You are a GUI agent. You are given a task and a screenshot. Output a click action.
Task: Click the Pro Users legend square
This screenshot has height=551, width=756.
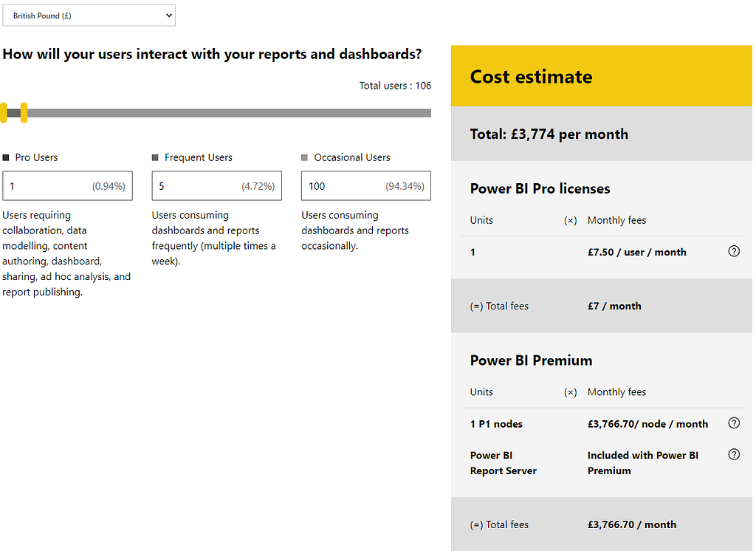[6, 157]
